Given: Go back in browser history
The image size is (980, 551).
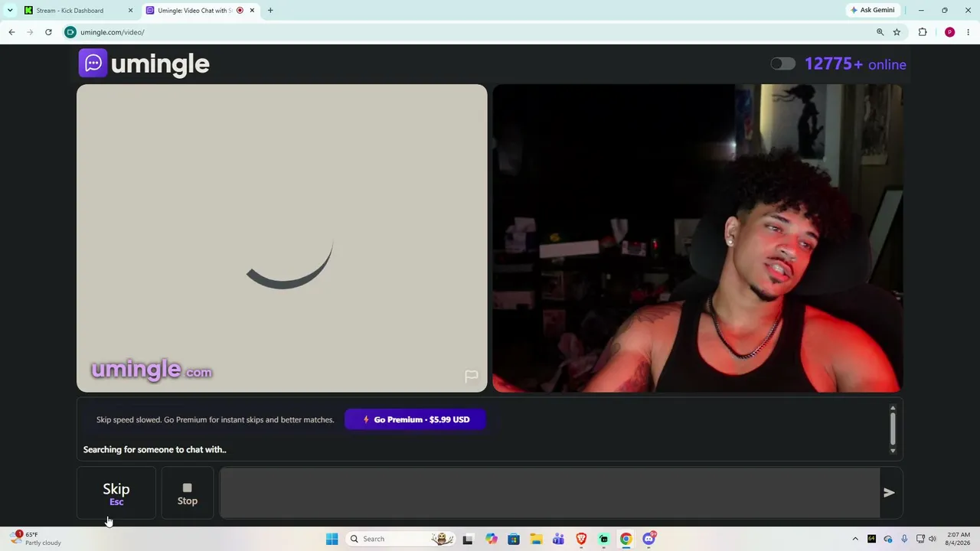Looking at the screenshot, I should click(x=11, y=32).
